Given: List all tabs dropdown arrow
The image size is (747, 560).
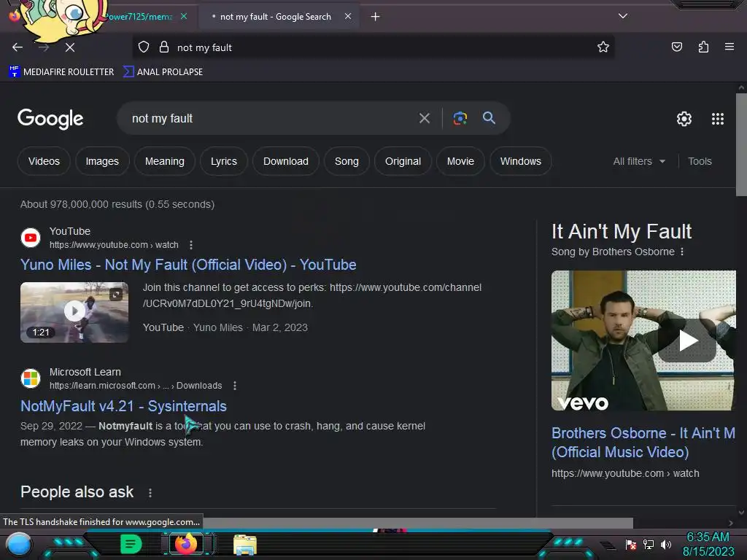Looking at the screenshot, I should [623, 16].
